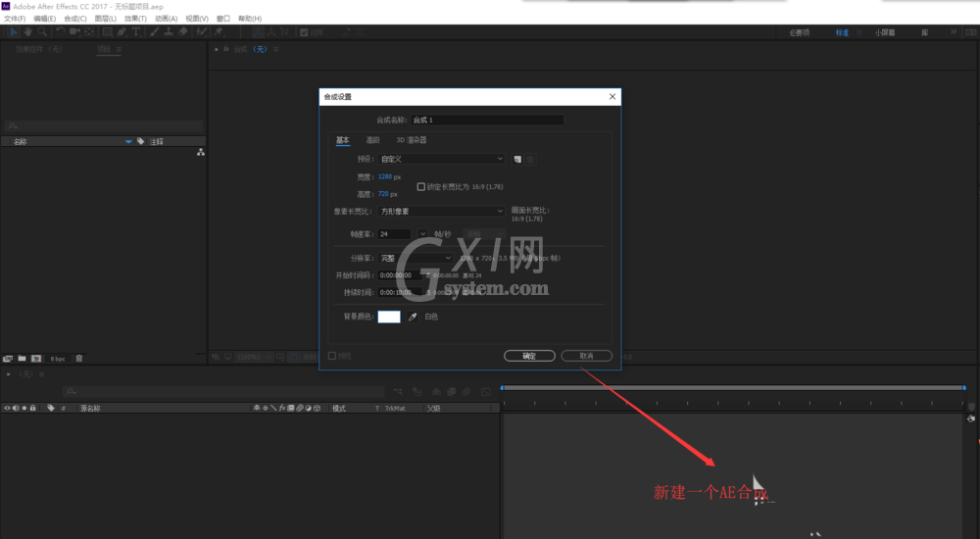Select the Eraser tool

click(182, 32)
